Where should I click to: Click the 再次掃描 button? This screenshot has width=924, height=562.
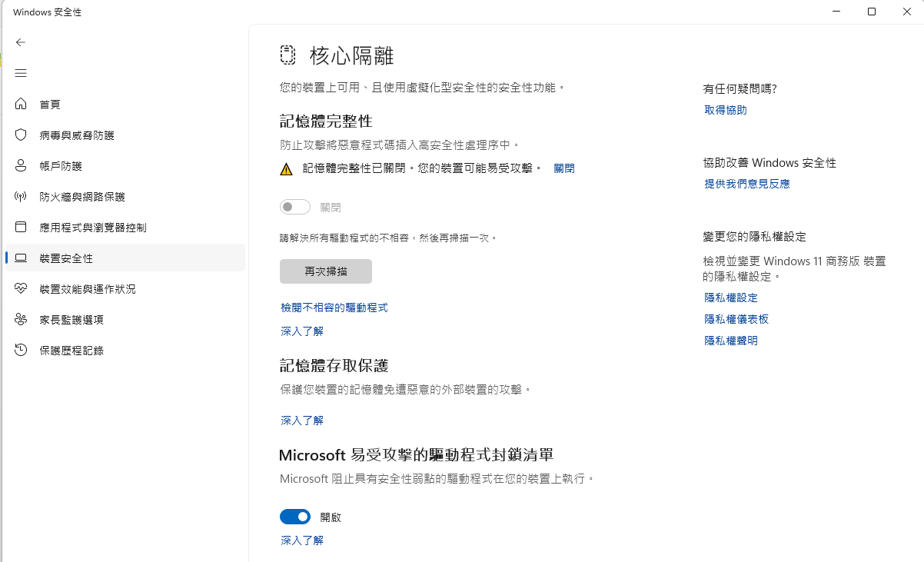(325, 271)
